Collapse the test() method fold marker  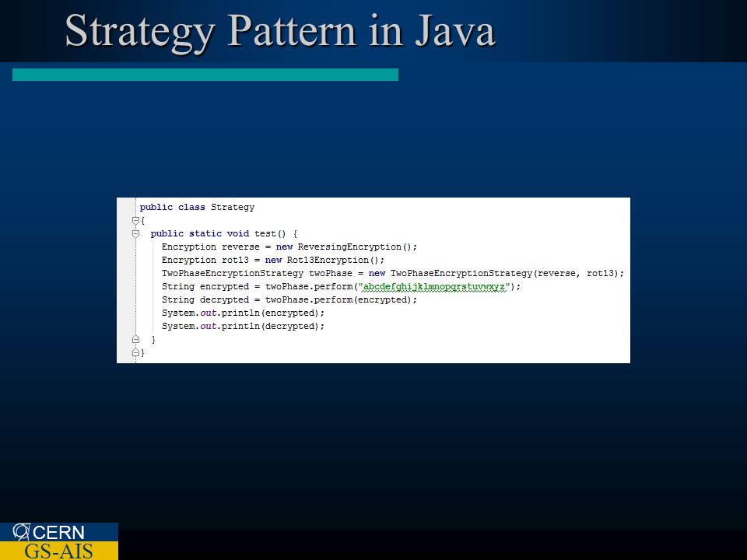coord(135,234)
